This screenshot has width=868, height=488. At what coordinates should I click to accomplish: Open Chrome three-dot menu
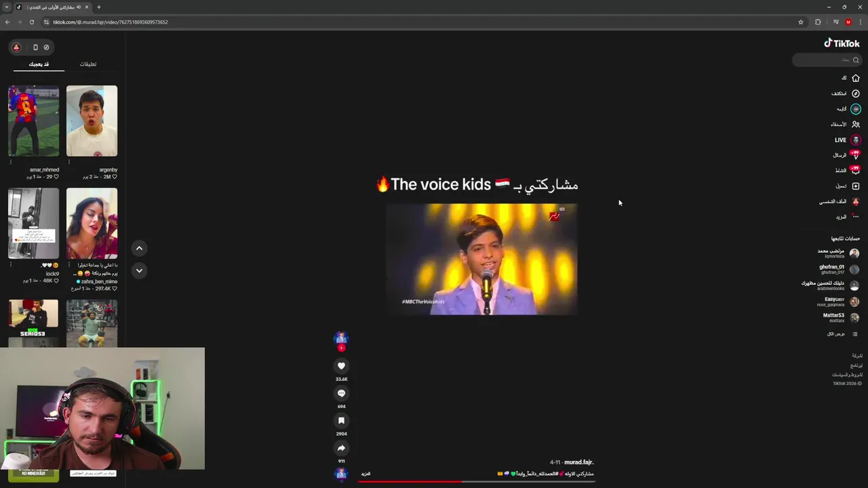point(860,22)
